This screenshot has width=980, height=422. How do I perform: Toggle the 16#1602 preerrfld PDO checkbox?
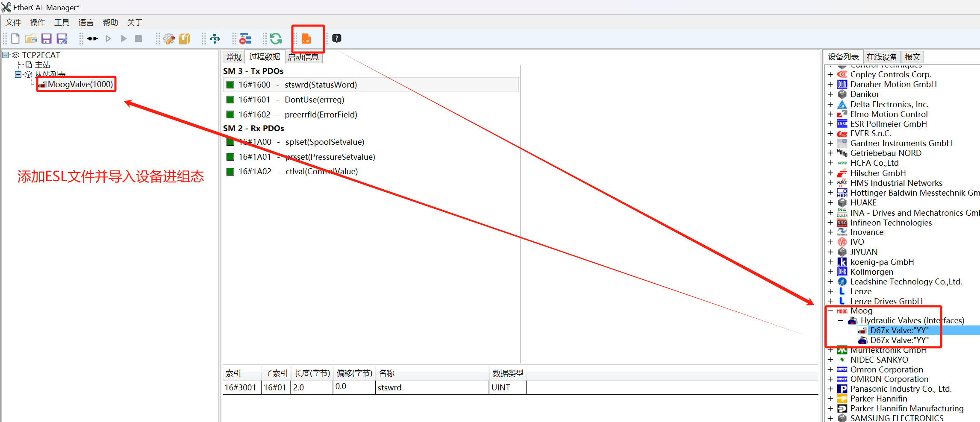tap(230, 114)
